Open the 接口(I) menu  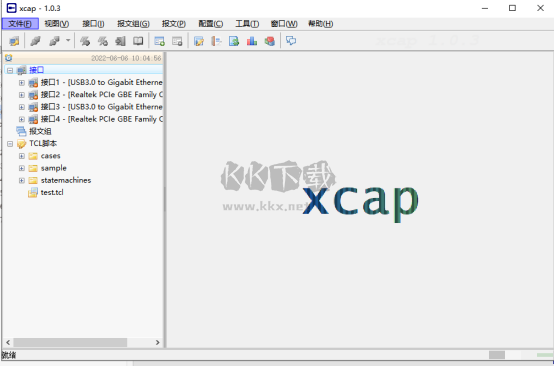click(x=93, y=24)
